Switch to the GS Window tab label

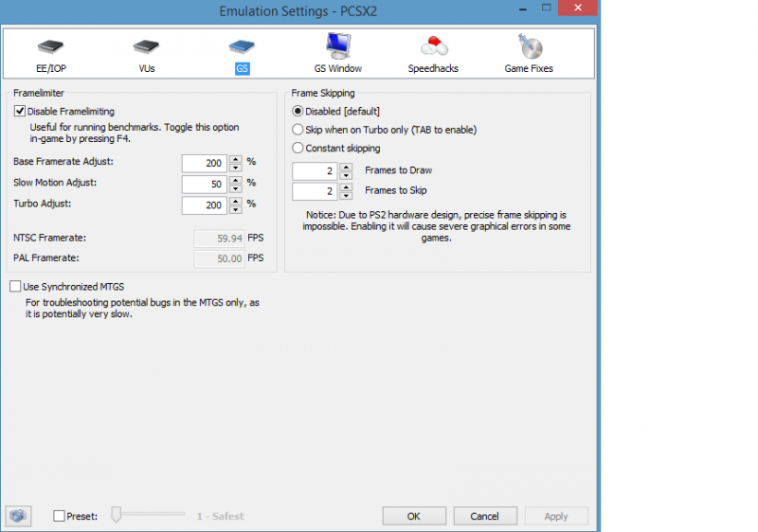pos(338,68)
